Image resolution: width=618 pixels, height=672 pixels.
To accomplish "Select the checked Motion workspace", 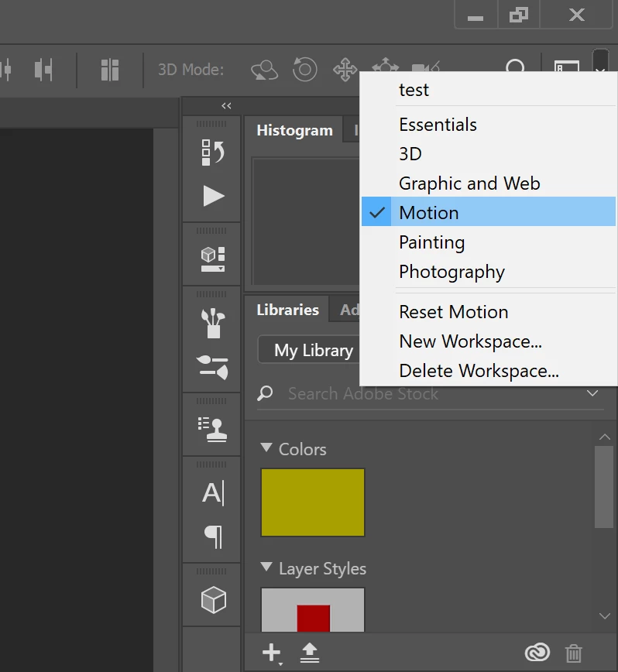I will click(x=489, y=211).
